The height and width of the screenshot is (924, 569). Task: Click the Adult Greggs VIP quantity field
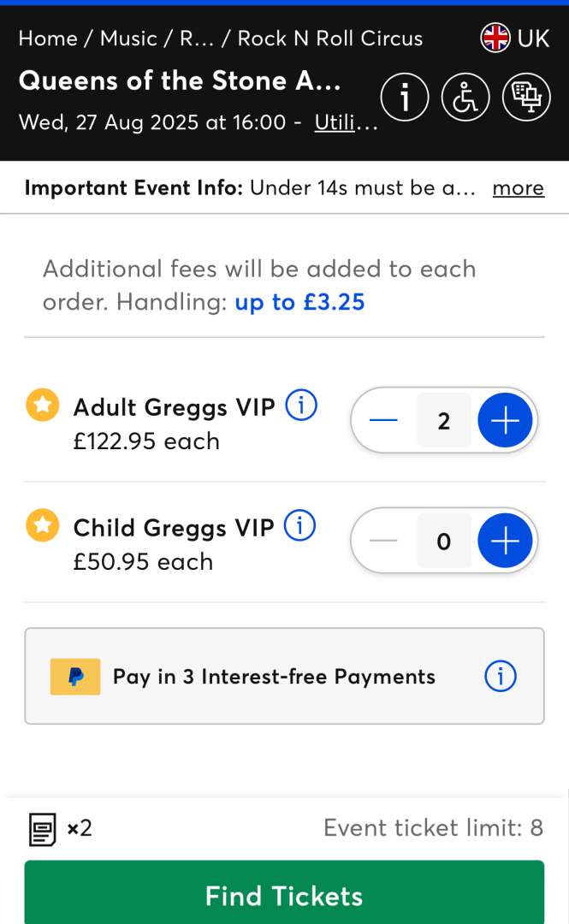pos(443,421)
